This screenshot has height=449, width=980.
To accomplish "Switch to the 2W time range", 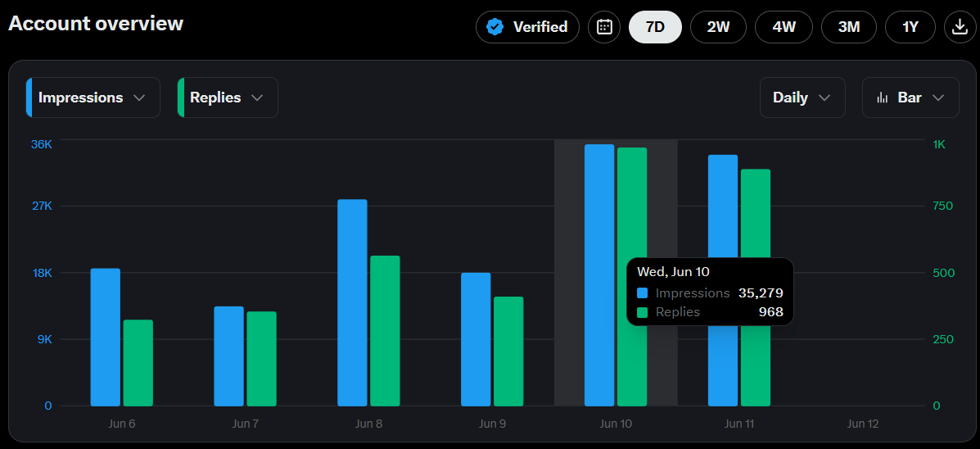I will (x=718, y=27).
